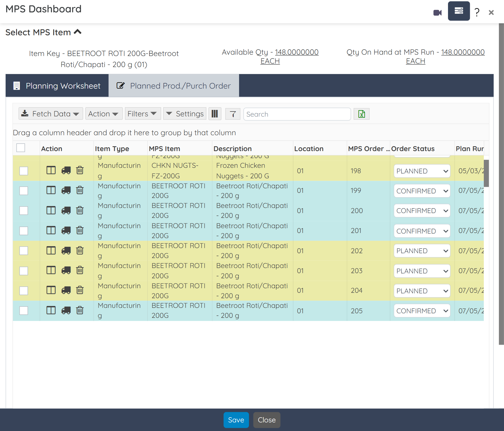Open status dropdown for order 199
504x431 pixels.
(x=422, y=191)
